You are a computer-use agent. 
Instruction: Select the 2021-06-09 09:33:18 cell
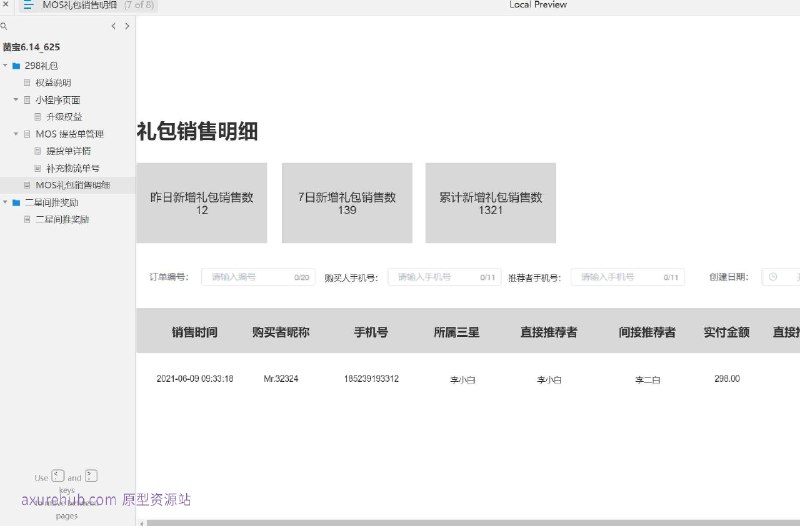(x=194, y=379)
